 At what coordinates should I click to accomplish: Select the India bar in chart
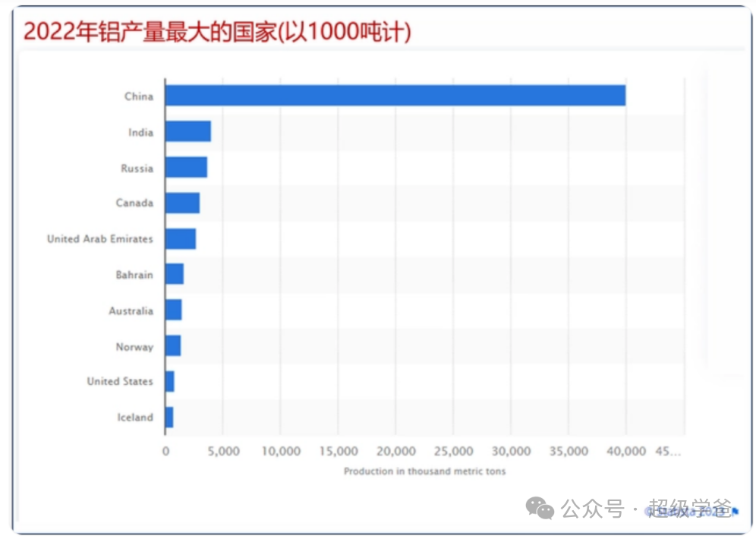[187, 132]
